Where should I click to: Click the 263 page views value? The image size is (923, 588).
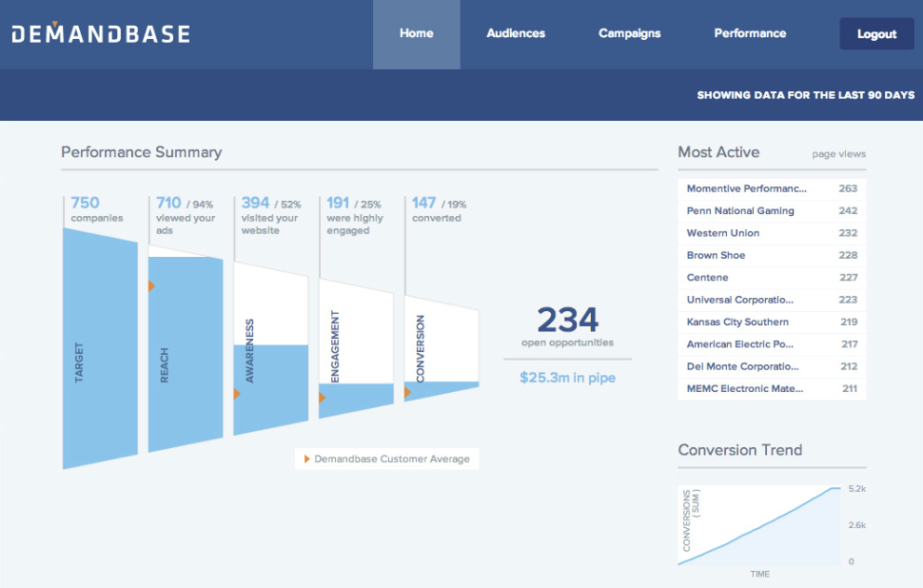pos(848,189)
